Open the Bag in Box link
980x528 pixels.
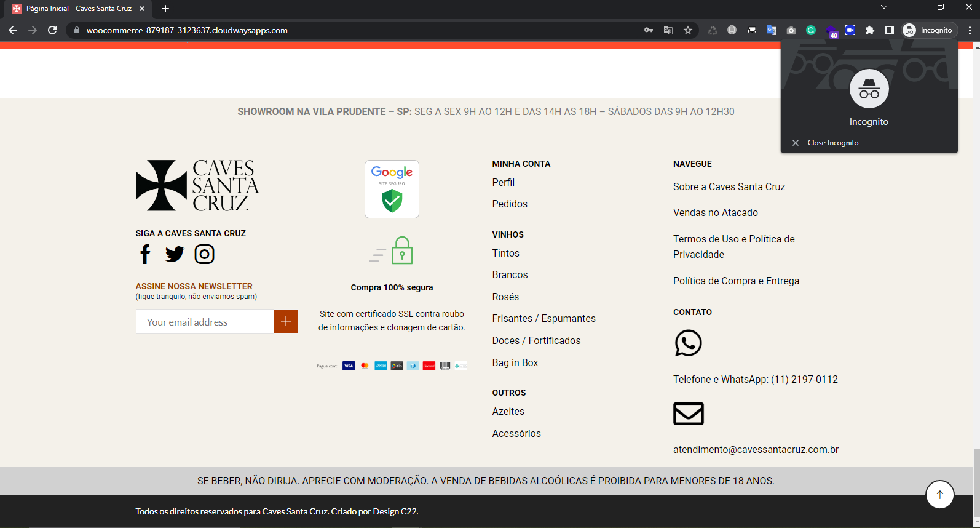coord(515,362)
